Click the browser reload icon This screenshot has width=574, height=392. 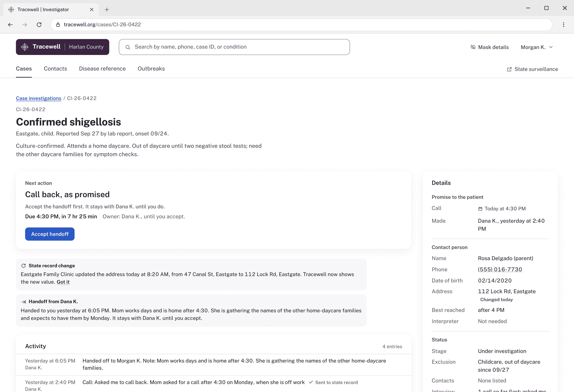click(39, 25)
